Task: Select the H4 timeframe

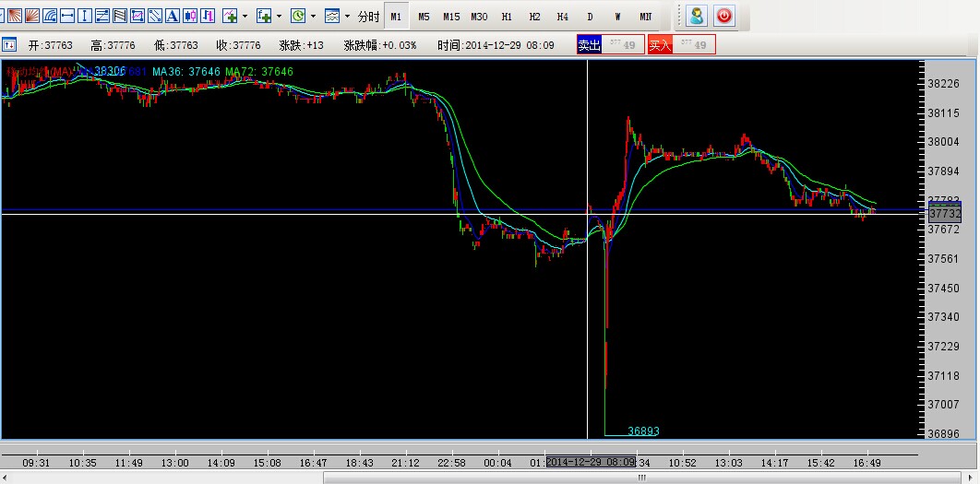Action: point(563,17)
